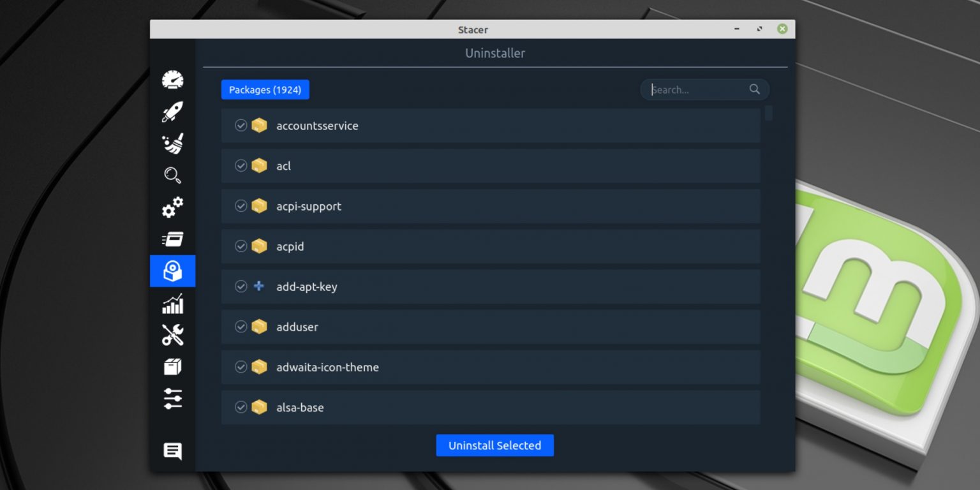Screen dimensions: 980x490
Task: Open the Processes page icon
Action: point(172,239)
